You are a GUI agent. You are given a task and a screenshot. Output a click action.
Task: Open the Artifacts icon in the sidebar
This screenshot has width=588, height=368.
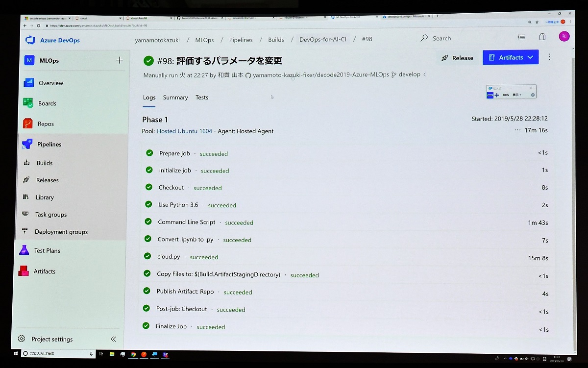click(x=23, y=271)
